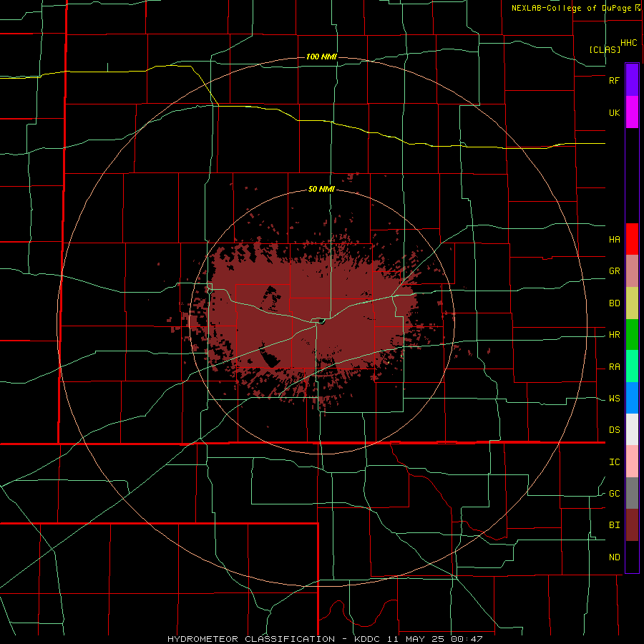This screenshot has height=644, width=644.
Task: Click the GC legend label
Action: point(614,494)
